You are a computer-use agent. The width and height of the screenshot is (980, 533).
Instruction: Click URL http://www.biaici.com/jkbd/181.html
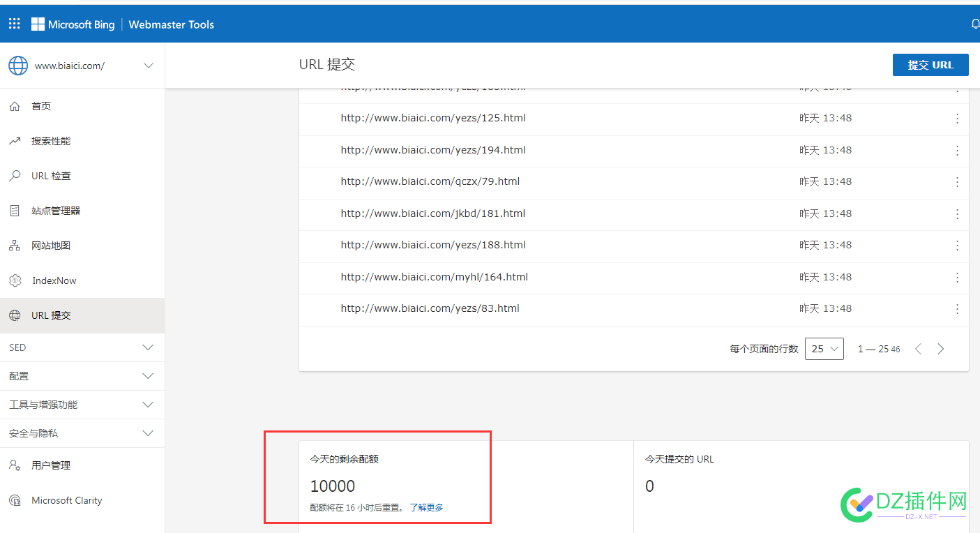[x=433, y=213]
